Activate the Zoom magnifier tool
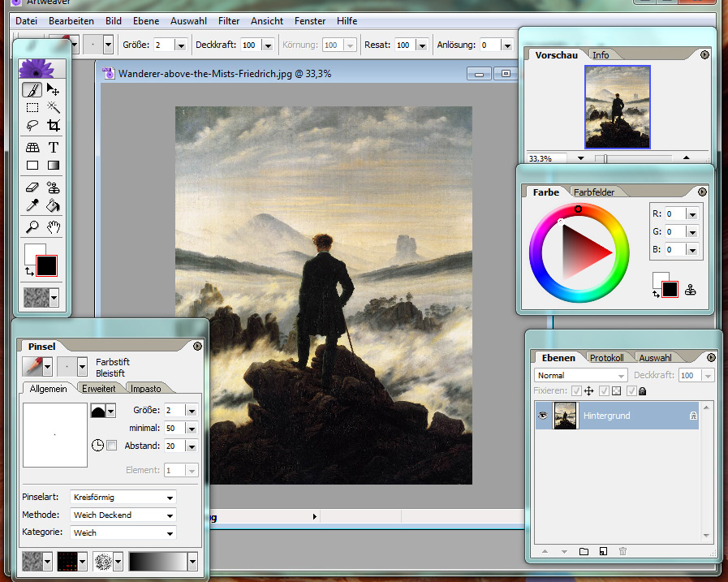 click(32, 226)
